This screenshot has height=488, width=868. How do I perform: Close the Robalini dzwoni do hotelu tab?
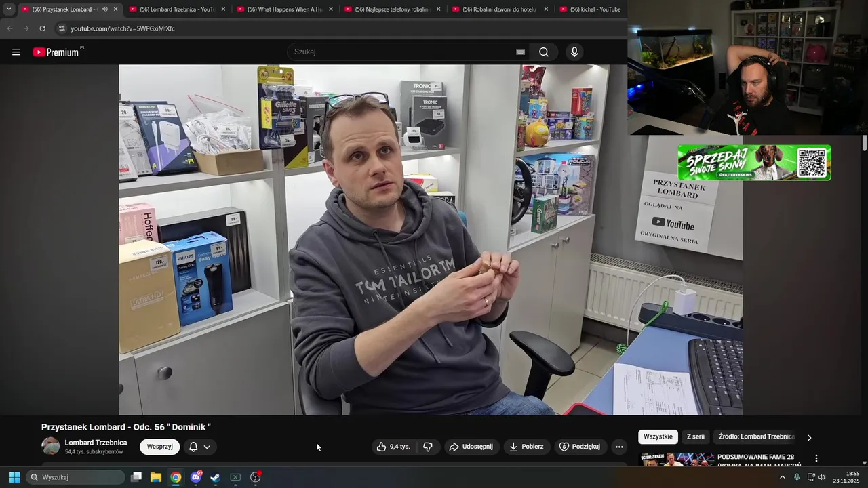point(547,9)
